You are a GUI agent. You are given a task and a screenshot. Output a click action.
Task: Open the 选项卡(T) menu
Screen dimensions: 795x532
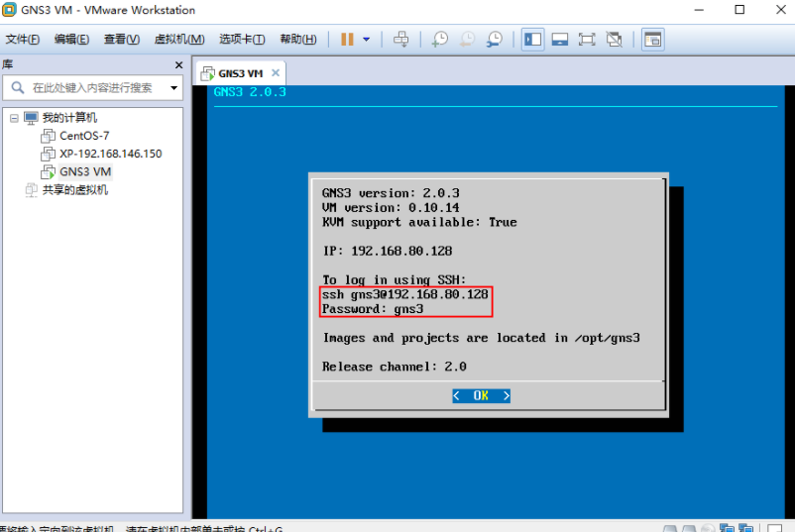(242, 39)
